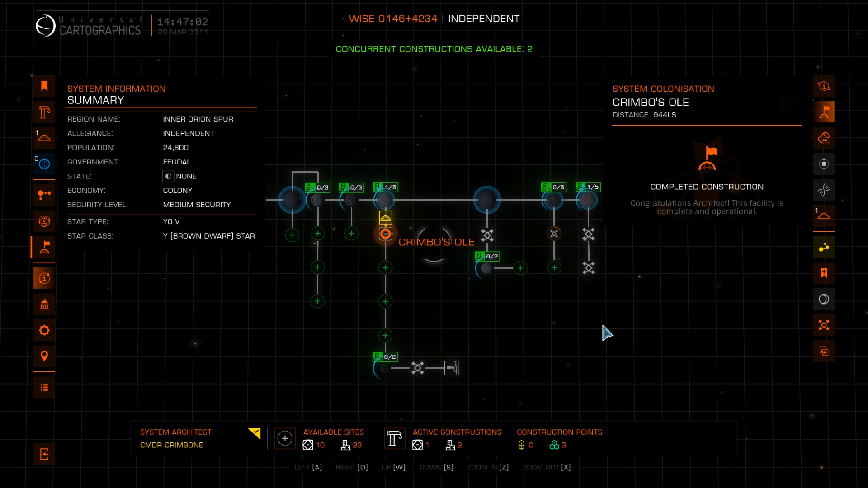Image resolution: width=868 pixels, height=488 pixels.
Task: Select the colonisation flag tab in left sidebar
Action: [44, 247]
